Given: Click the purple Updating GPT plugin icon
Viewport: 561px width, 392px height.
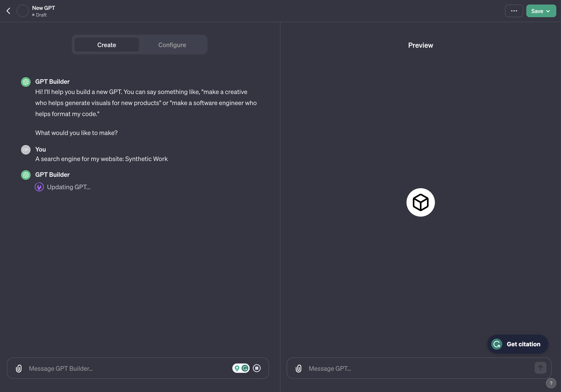Looking at the screenshot, I should pos(39,187).
